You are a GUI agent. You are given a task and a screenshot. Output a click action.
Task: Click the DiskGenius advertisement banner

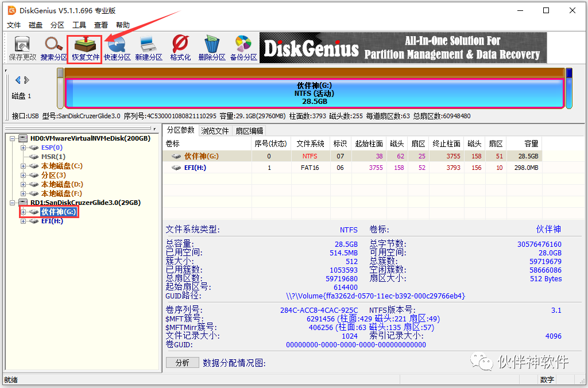(403, 48)
